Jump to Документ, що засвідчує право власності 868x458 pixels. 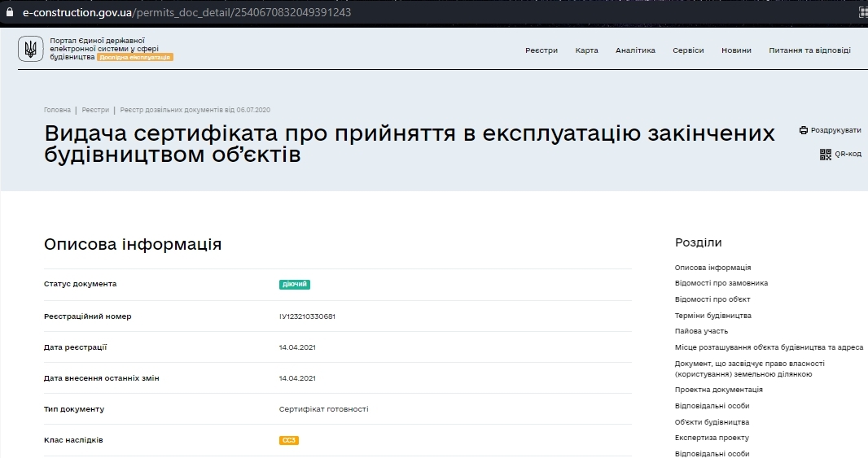pos(749,369)
